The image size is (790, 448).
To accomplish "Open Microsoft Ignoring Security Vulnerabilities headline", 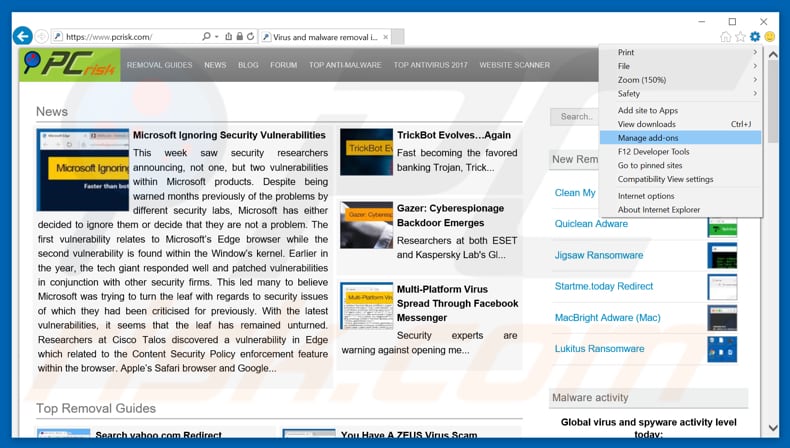I will tap(229, 135).
